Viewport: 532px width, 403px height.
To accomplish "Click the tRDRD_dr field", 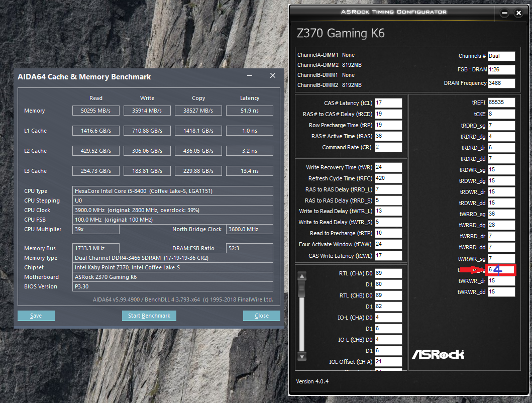I will (x=501, y=148).
